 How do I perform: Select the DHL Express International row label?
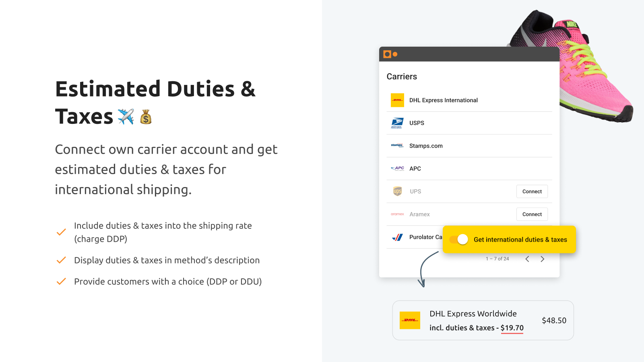pos(443,100)
